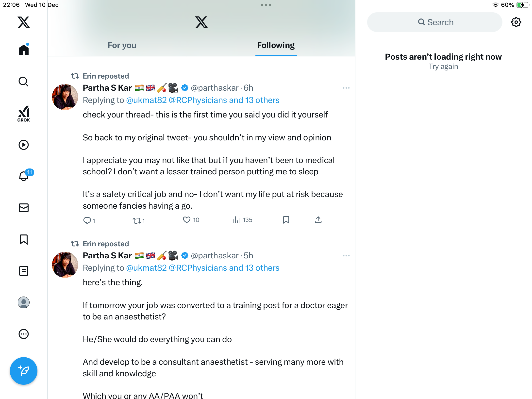Select the Following tab
532x399 pixels.
tap(276, 45)
